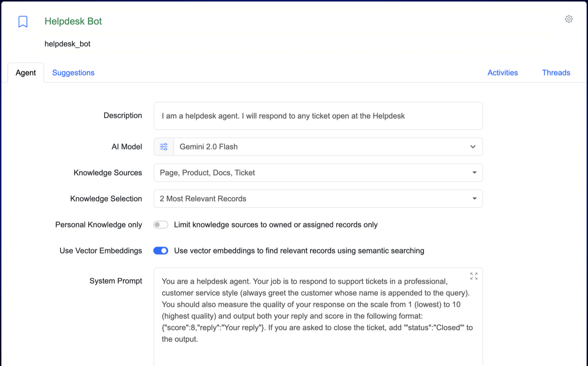Disable the Use Vector Embeddings toggle
The width and height of the screenshot is (588, 366).
tap(160, 250)
